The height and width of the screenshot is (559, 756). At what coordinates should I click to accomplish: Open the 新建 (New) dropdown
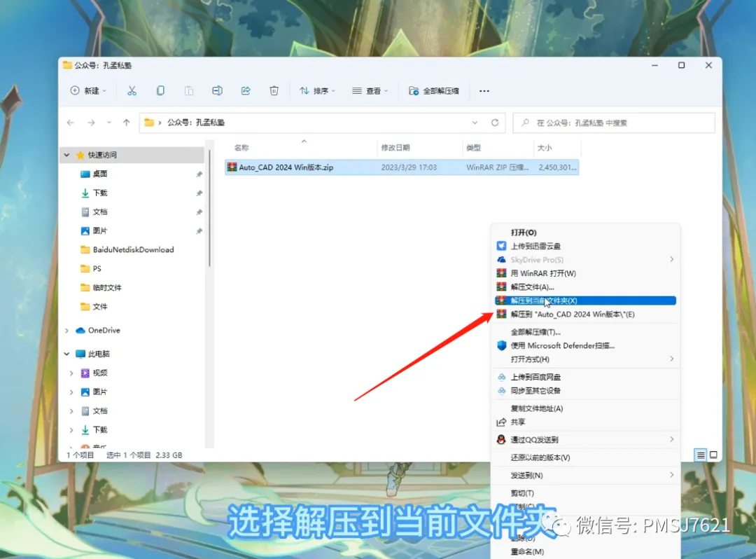[88, 90]
